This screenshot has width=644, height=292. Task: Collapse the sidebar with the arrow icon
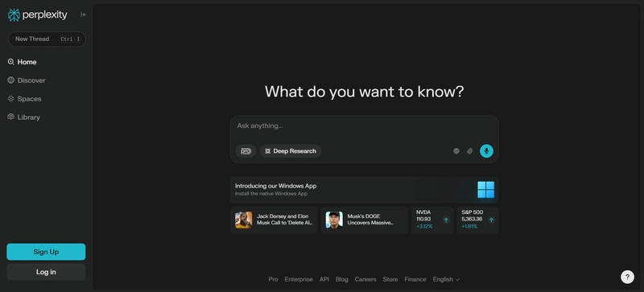84,14
